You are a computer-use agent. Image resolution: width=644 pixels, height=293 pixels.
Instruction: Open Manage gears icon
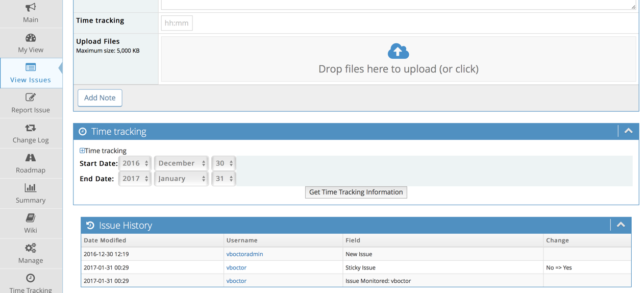[x=31, y=248]
